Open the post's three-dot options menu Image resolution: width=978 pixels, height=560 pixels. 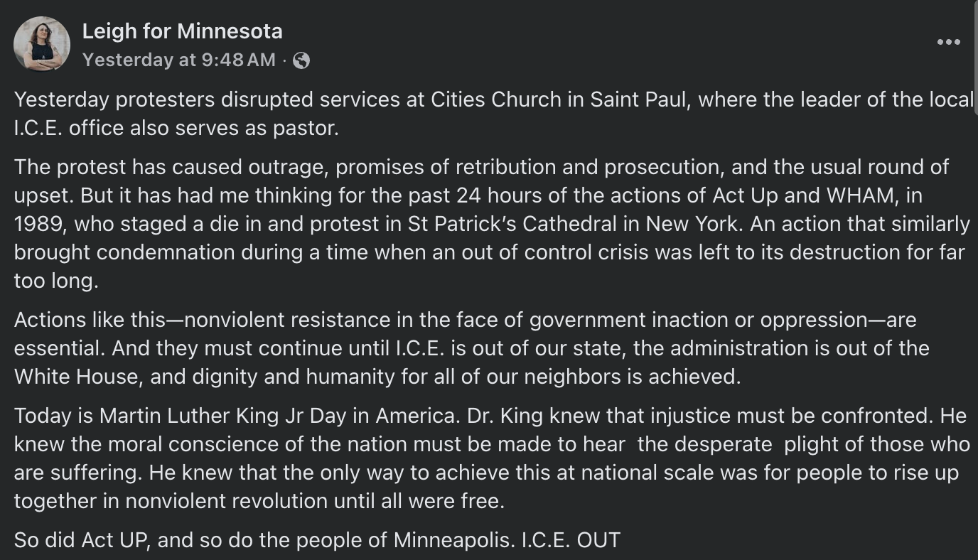948,43
